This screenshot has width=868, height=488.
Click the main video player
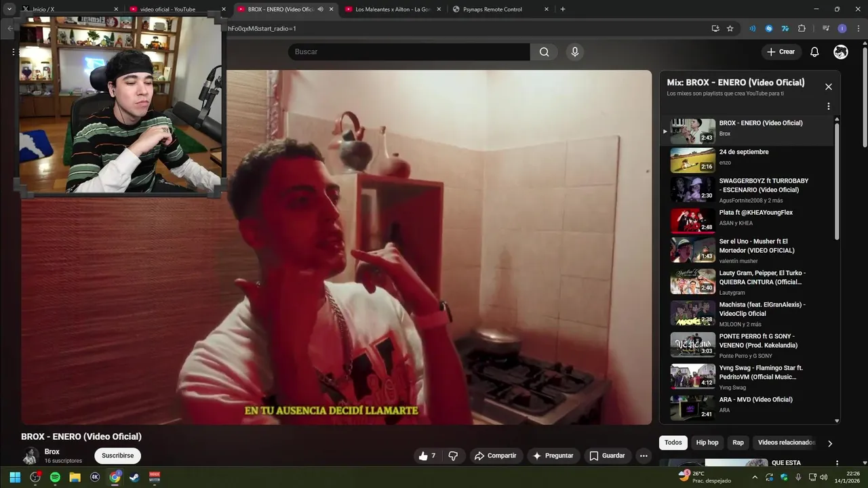tap(336, 247)
